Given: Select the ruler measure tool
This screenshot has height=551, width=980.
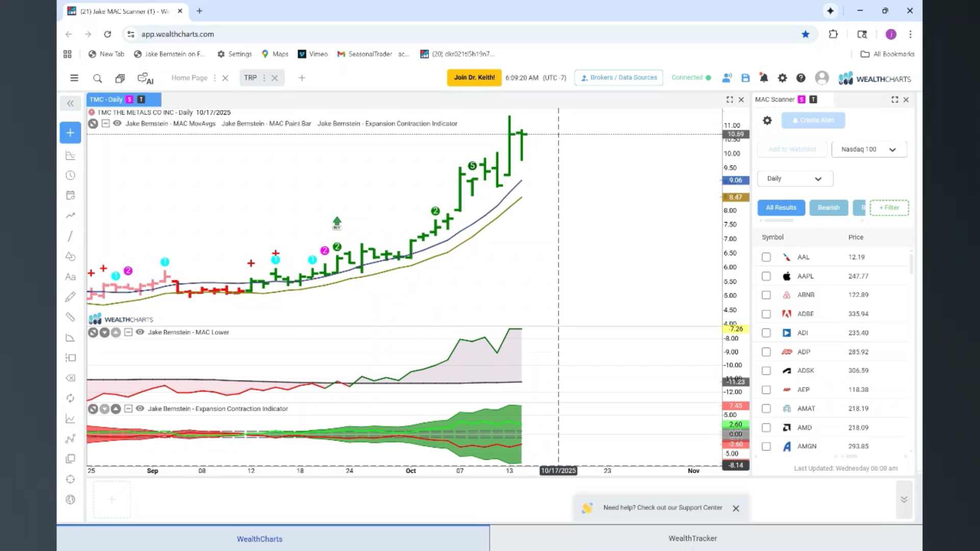Looking at the screenshot, I should coord(70,317).
